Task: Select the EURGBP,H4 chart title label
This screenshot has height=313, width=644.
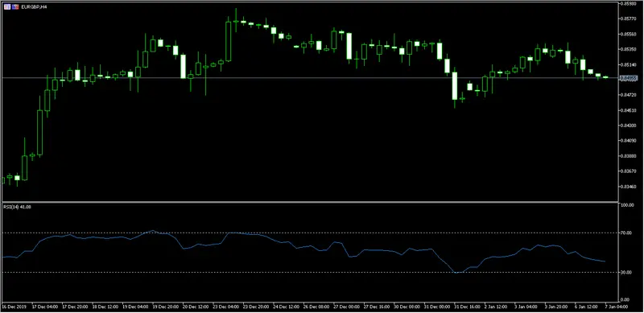Action: pos(33,7)
